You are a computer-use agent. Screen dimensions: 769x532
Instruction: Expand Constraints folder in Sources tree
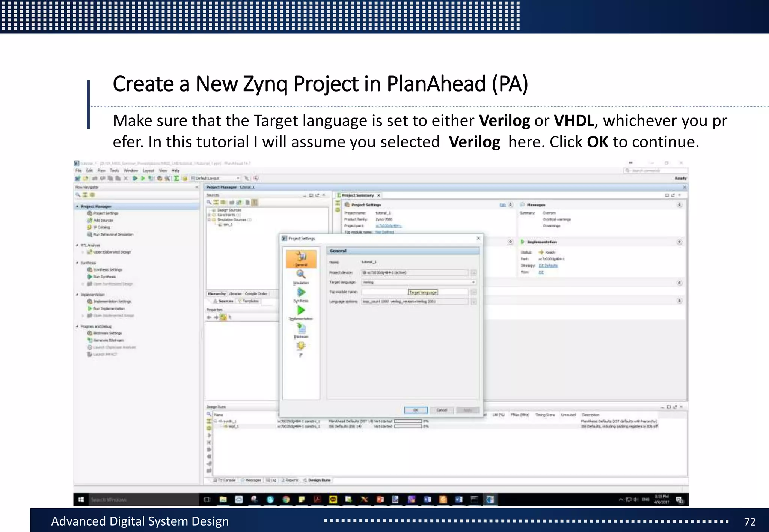pyautogui.click(x=209, y=215)
